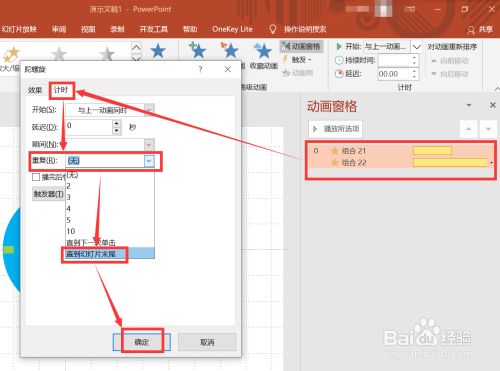500x371 pixels.
Task: Move animation up in pane with up arrow
Action: pos(469,129)
